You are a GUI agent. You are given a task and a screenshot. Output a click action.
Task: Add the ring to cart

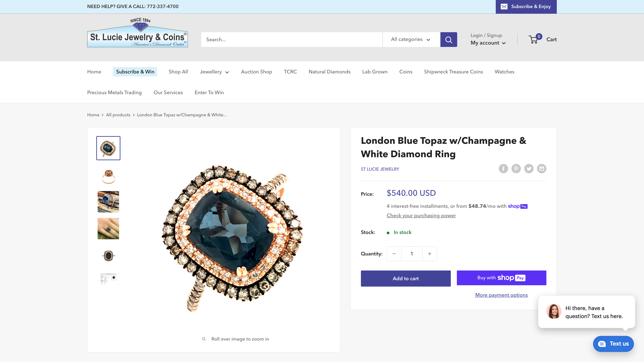406,278
